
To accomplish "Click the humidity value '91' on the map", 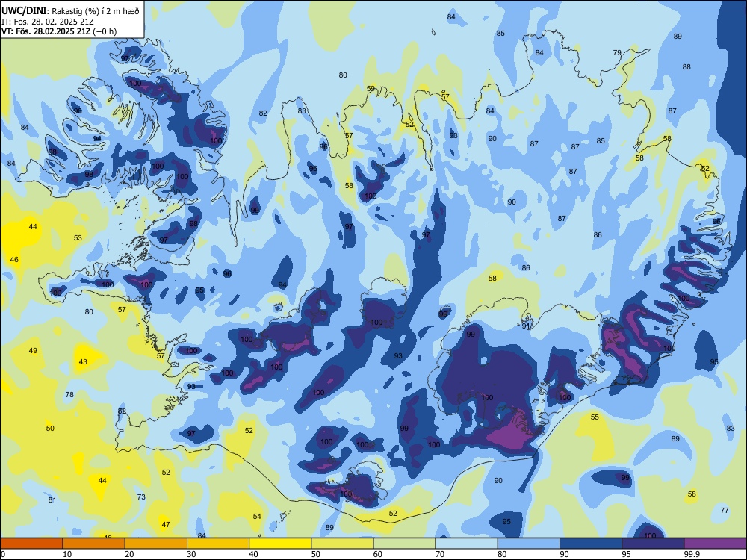I will (526, 326).
